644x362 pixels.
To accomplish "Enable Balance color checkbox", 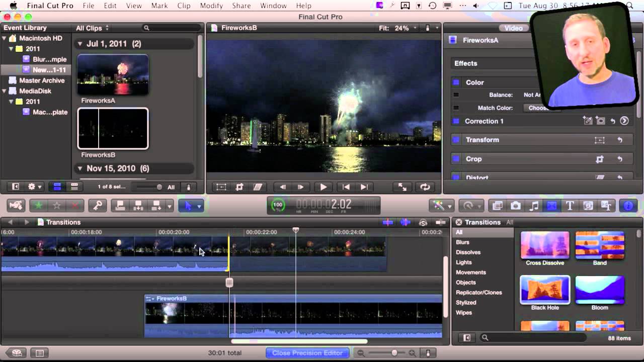I will (456, 95).
